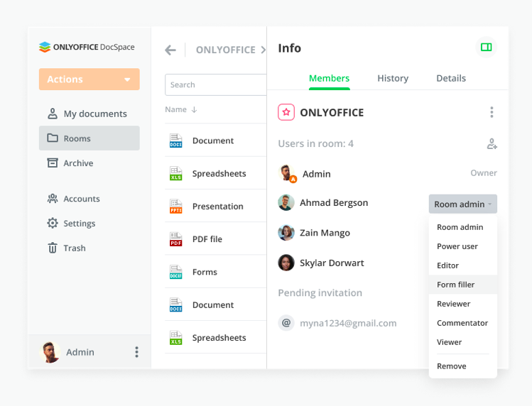Click Zain Mango's name
532x406 pixels.
pyautogui.click(x=325, y=233)
